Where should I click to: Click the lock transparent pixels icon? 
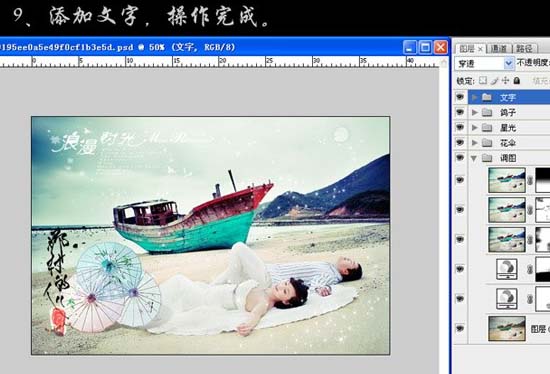click(483, 80)
